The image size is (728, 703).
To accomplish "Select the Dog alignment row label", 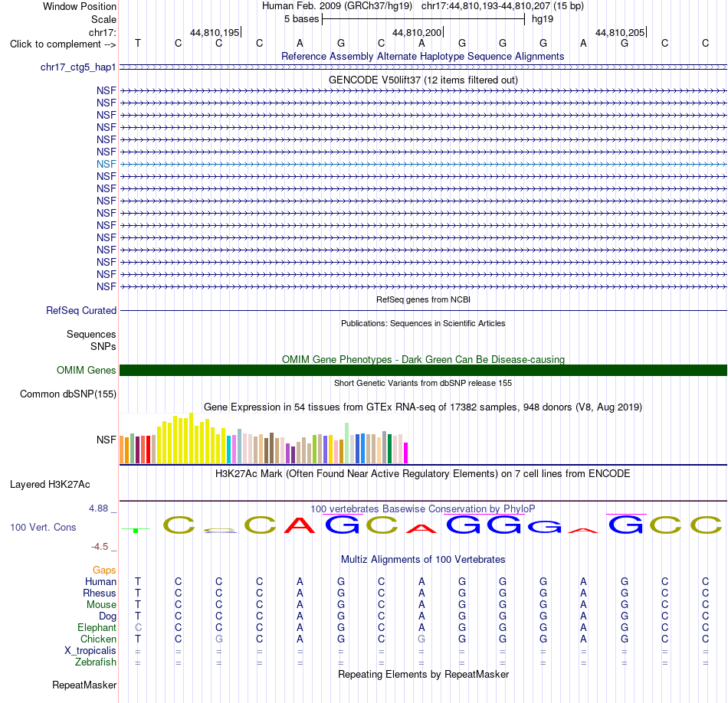I will [x=108, y=616].
